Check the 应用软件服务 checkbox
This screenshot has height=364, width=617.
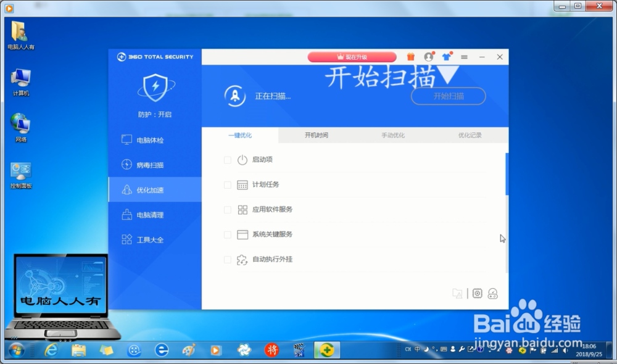(228, 210)
